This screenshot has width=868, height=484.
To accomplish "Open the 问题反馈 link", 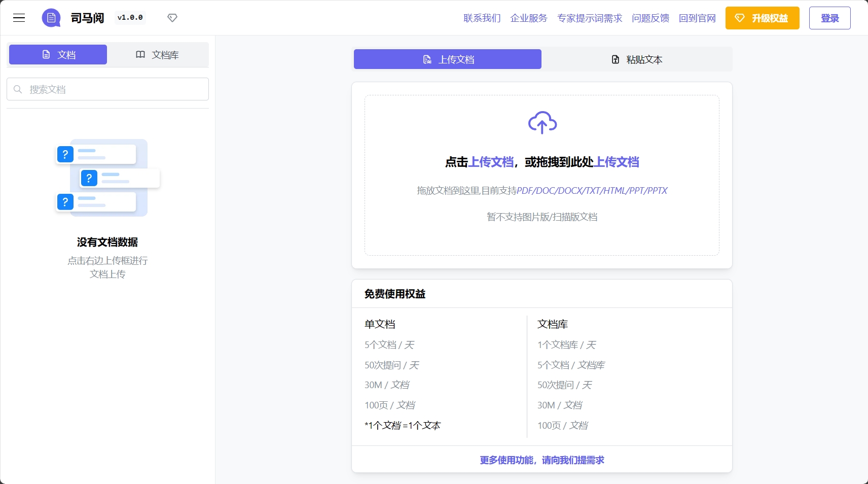I will (x=650, y=18).
